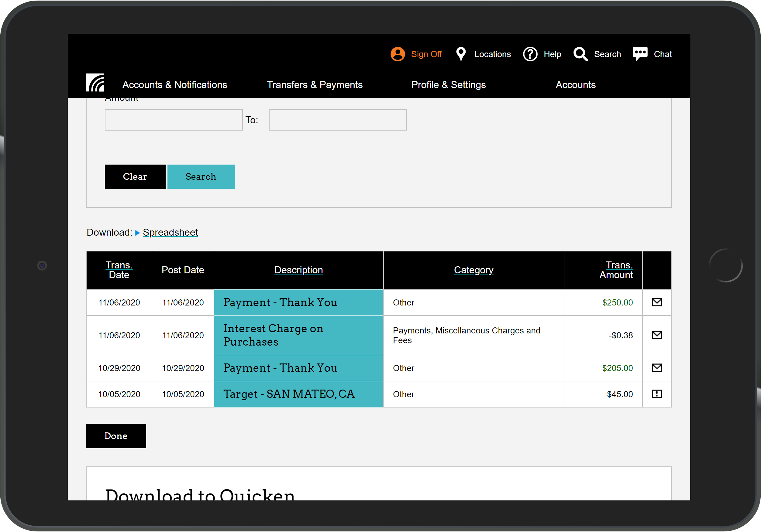This screenshot has height=532, width=761.
Task: Sort by Trans. Date column header
Action: point(119,270)
